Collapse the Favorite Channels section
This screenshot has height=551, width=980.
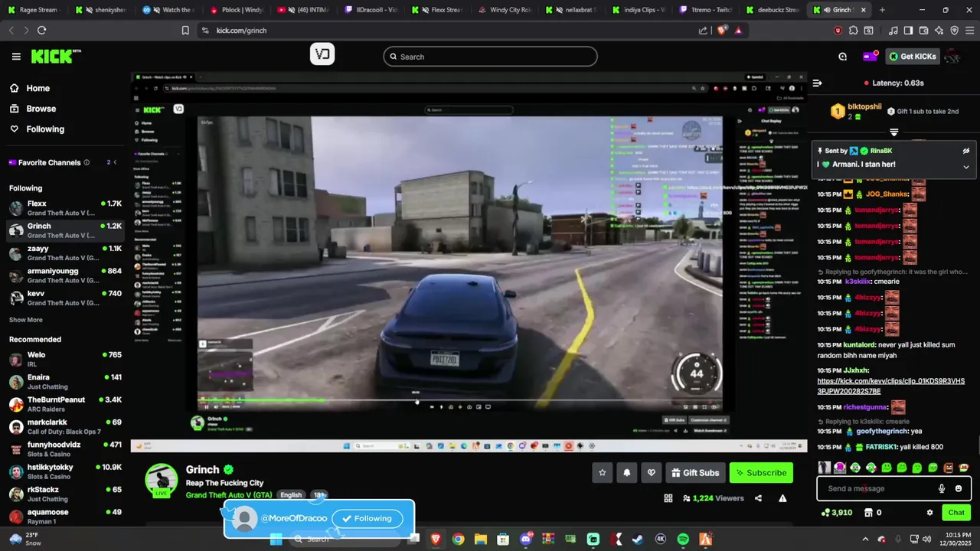click(x=116, y=162)
